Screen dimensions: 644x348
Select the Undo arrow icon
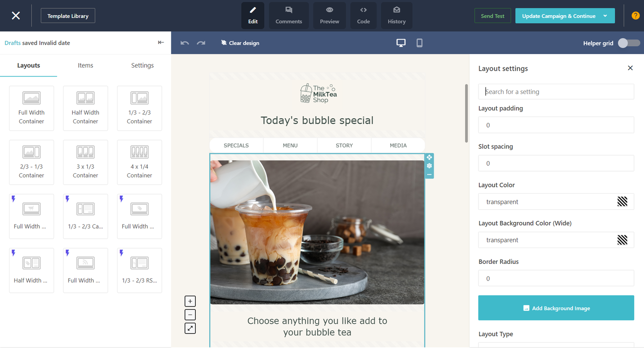point(185,43)
